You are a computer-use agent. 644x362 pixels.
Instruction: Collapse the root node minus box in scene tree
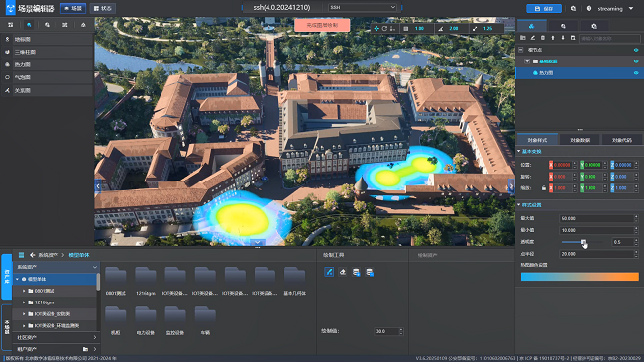(521, 50)
